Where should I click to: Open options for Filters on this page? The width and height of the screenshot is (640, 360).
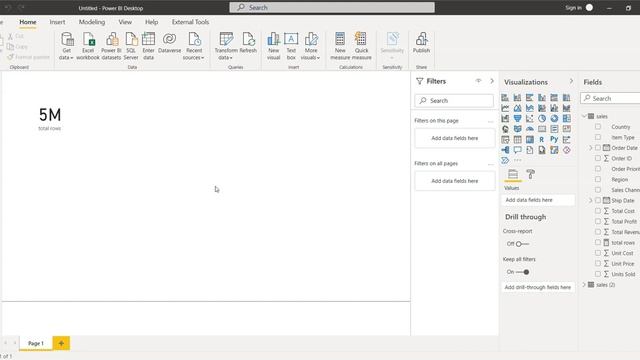[x=491, y=121]
